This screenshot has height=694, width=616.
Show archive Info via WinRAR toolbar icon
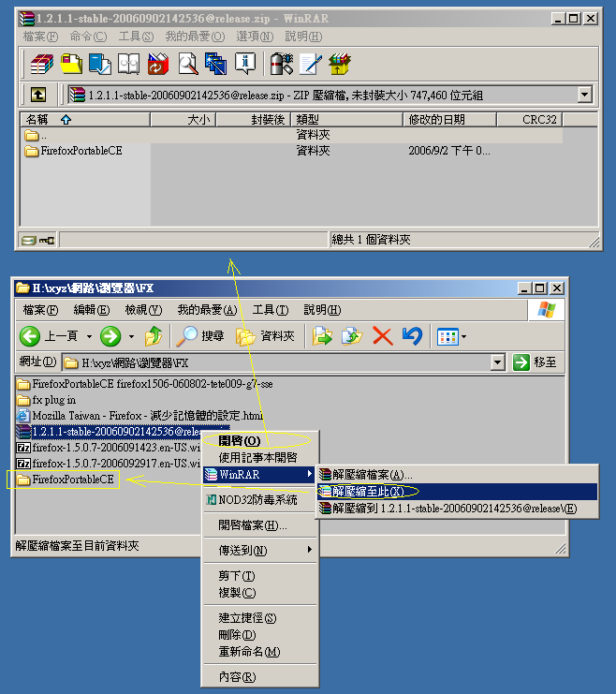pyautogui.click(x=245, y=64)
